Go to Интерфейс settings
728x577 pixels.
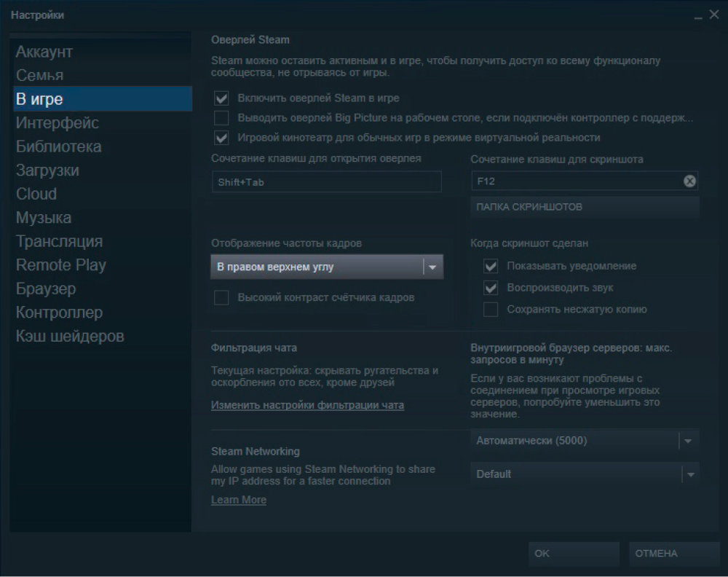tap(102, 122)
